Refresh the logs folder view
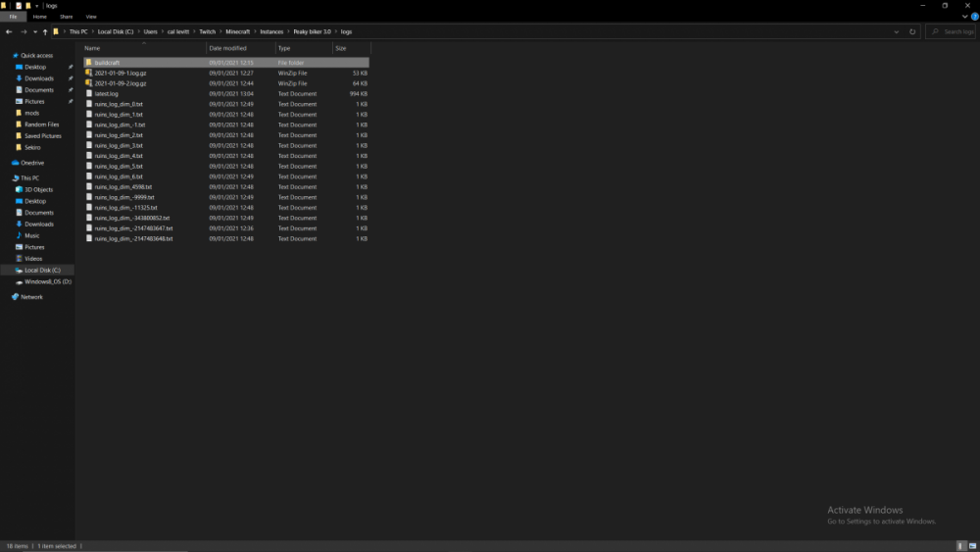 (912, 31)
